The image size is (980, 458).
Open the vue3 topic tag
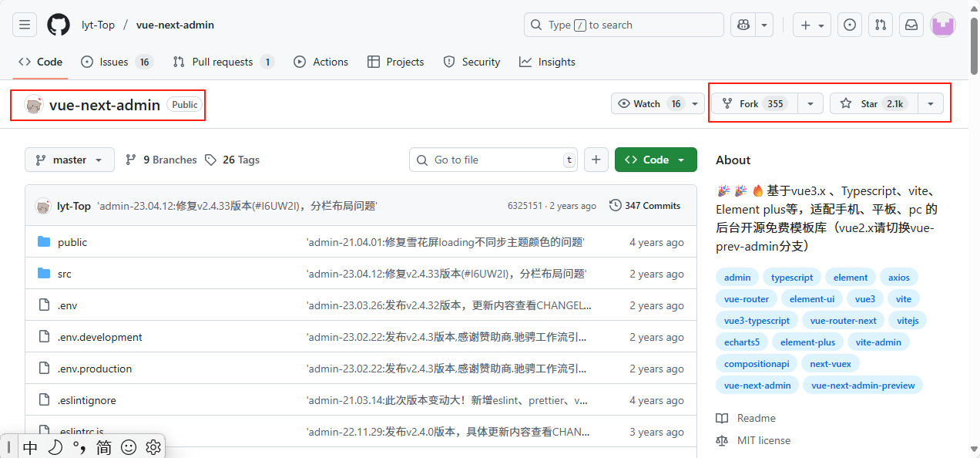pyautogui.click(x=865, y=299)
